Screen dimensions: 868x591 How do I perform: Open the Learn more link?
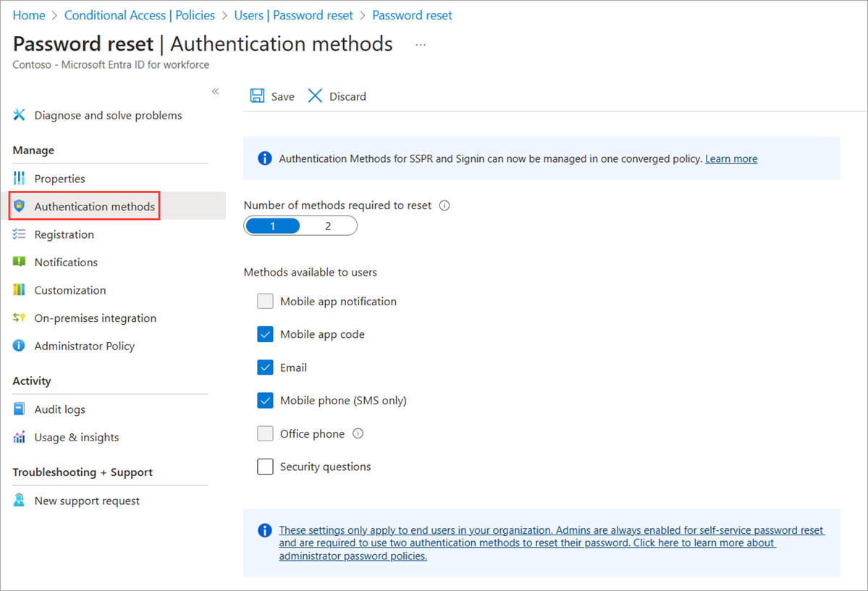click(x=731, y=159)
